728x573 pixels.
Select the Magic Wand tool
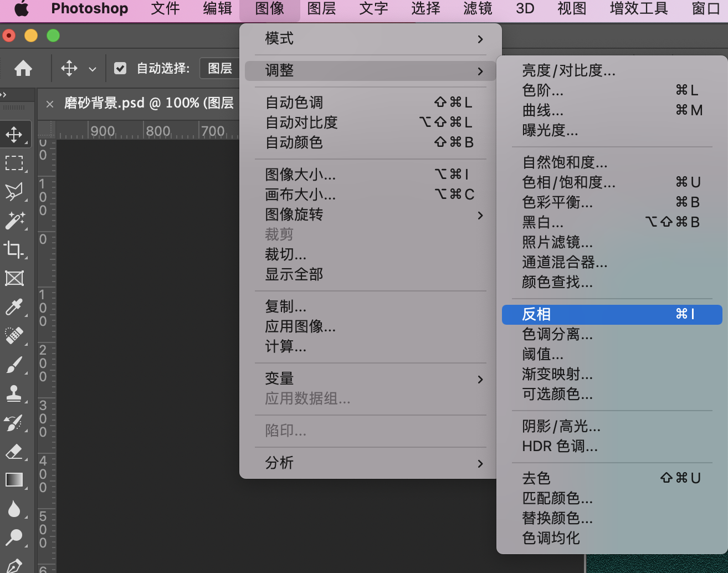(14, 221)
